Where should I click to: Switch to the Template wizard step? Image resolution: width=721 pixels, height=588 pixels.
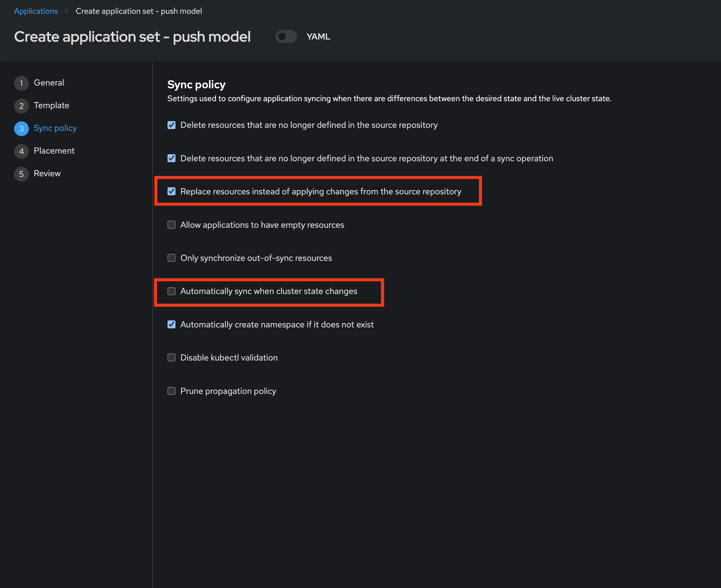[51, 105]
